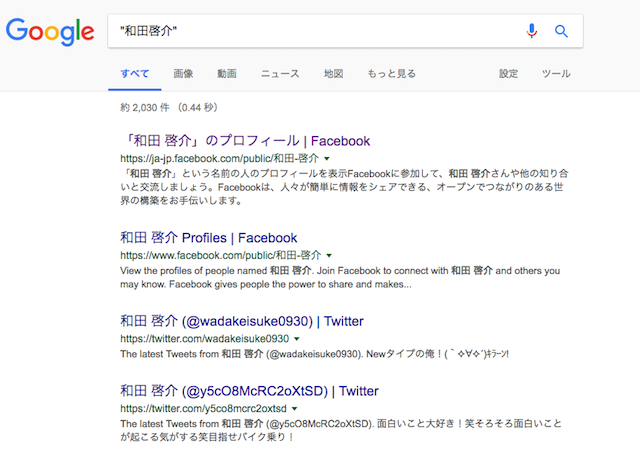Click the blue magnifier search icon
The width and height of the screenshot is (640, 458).
click(561, 31)
